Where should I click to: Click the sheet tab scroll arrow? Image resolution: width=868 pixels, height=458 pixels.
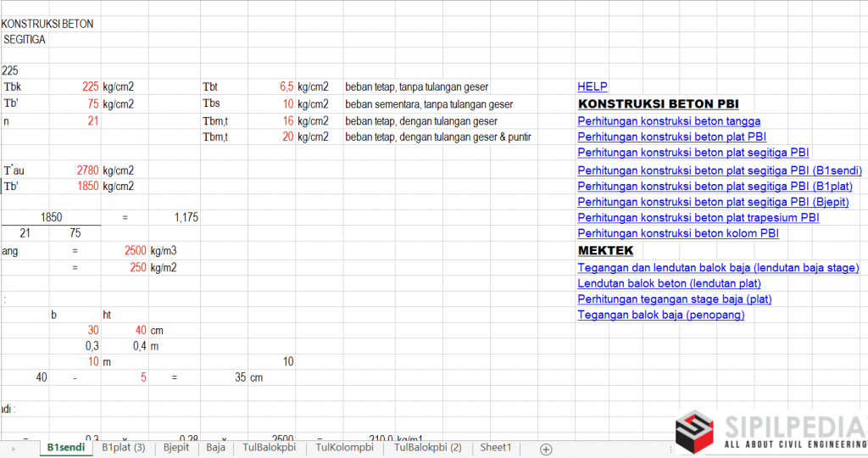12,449
